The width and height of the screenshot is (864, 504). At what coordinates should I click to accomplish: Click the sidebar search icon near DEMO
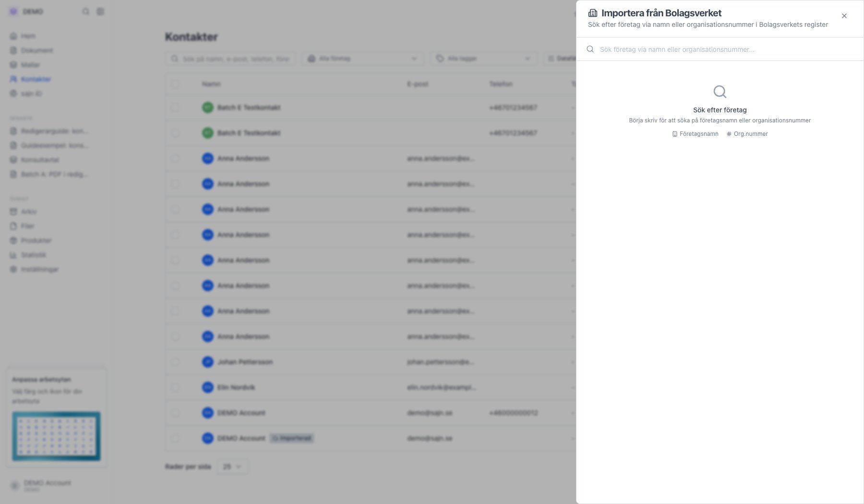pyautogui.click(x=86, y=12)
